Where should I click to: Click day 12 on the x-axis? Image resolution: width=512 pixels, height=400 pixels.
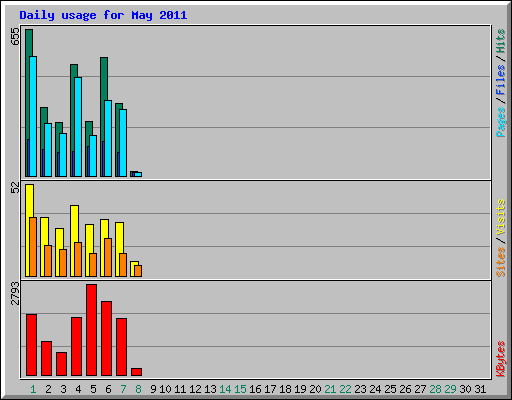(x=195, y=389)
